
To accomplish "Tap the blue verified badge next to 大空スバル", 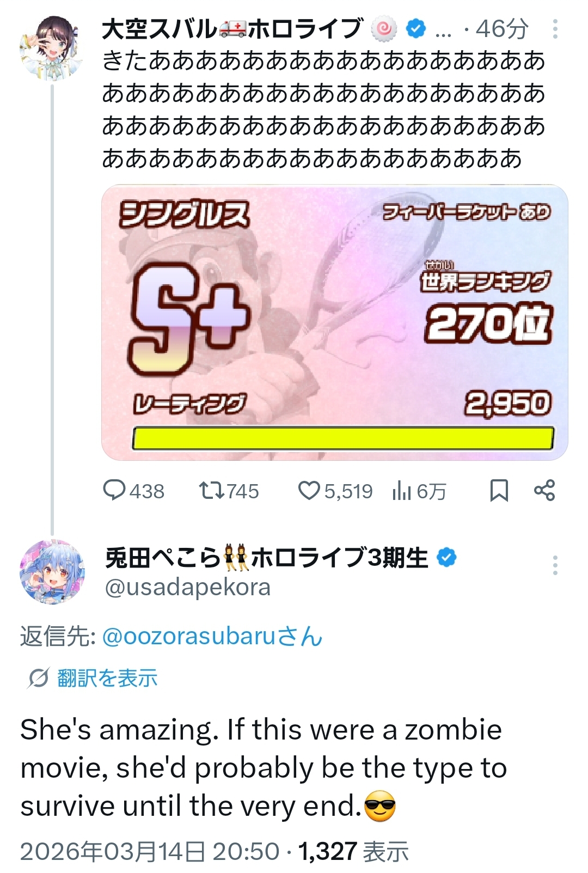I will point(416,29).
